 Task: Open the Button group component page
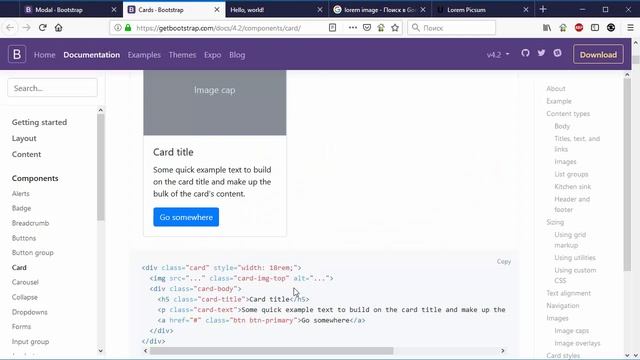33,253
